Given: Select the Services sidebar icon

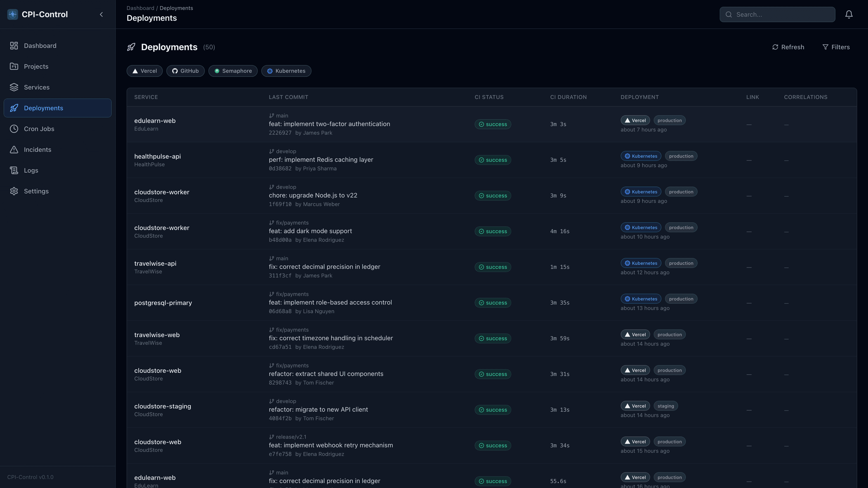Looking at the screenshot, I should click(14, 87).
